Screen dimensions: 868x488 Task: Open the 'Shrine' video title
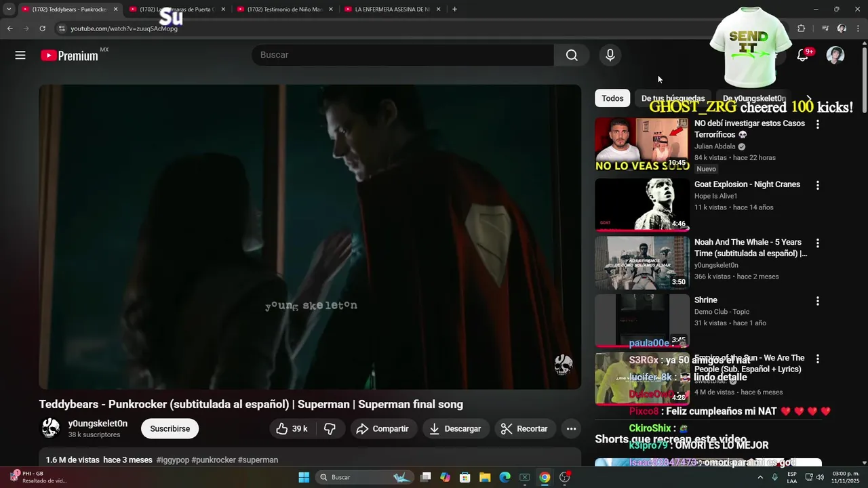tap(706, 300)
